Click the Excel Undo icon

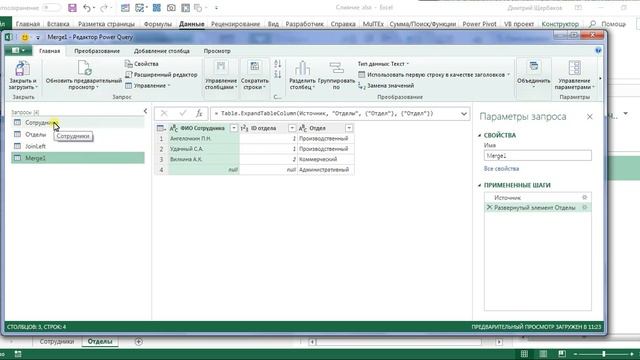(86, 8)
